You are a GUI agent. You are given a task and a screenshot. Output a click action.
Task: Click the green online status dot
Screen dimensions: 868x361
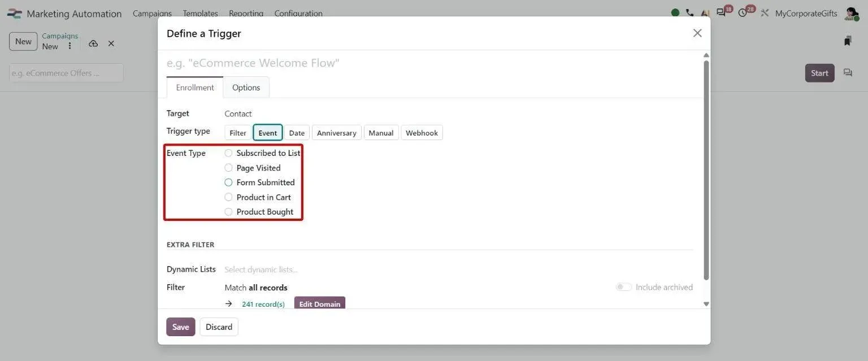coord(675,13)
